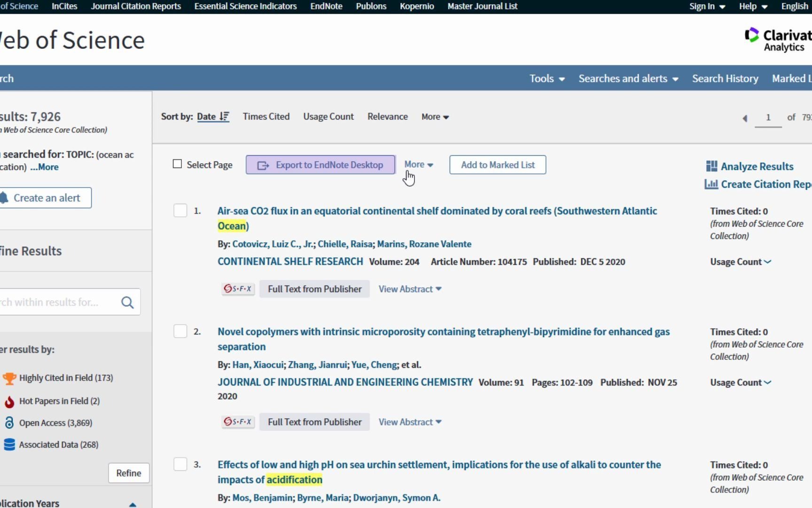Open the Sign In menu

click(x=707, y=7)
